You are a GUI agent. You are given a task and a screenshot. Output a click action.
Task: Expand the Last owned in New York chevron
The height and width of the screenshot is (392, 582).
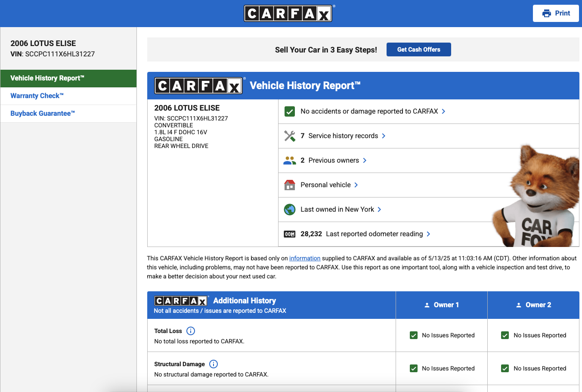pyautogui.click(x=379, y=210)
